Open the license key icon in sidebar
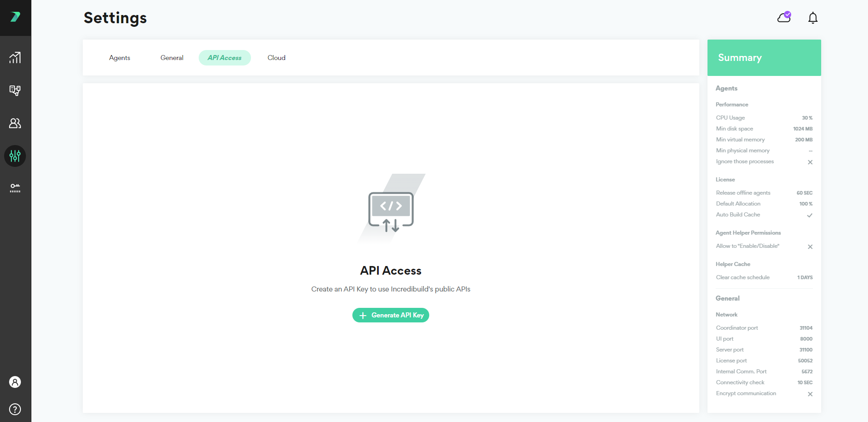This screenshot has width=868, height=422. pyautogui.click(x=15, y=188)
